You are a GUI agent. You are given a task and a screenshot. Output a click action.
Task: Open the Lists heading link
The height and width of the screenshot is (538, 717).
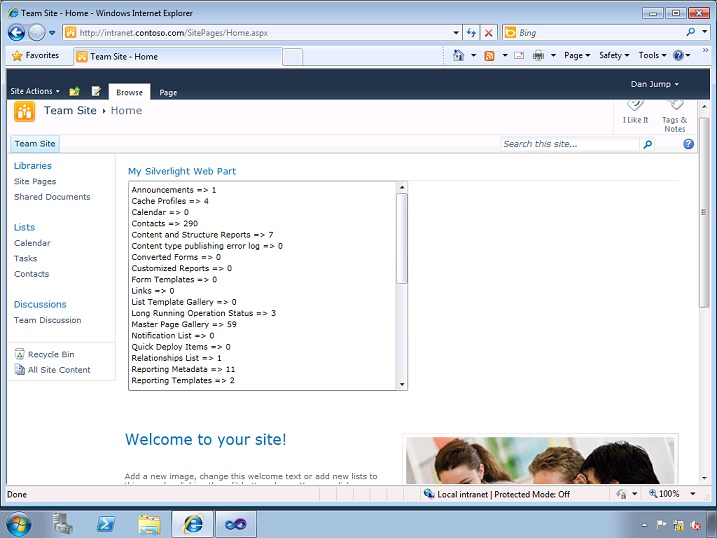[24, 227]
